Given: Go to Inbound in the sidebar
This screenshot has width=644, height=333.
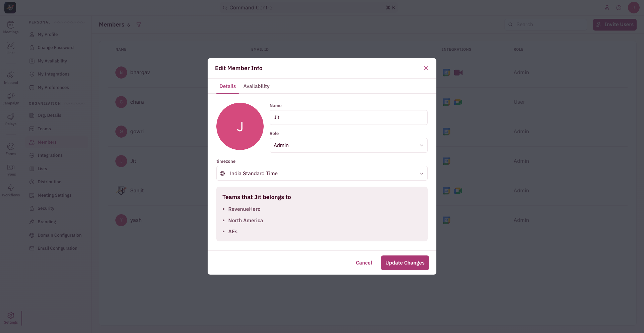Looking at the screenshot, I should (11, 78).
